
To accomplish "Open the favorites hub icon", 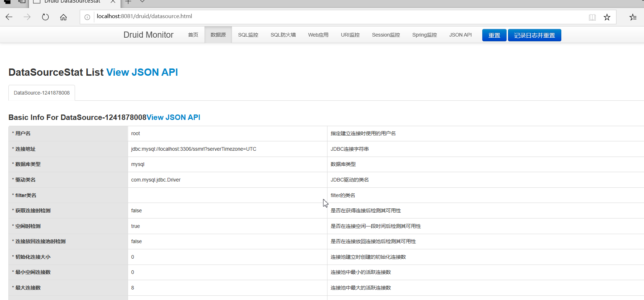I will (x=633, y=17).
